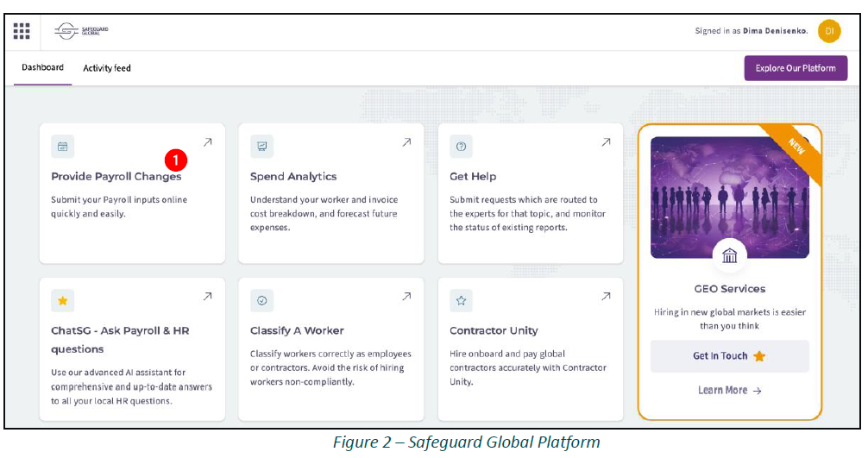Viewport: 868px width, 458px height.
Task: Open the DI user avatar
Action: tap(829, 31)
